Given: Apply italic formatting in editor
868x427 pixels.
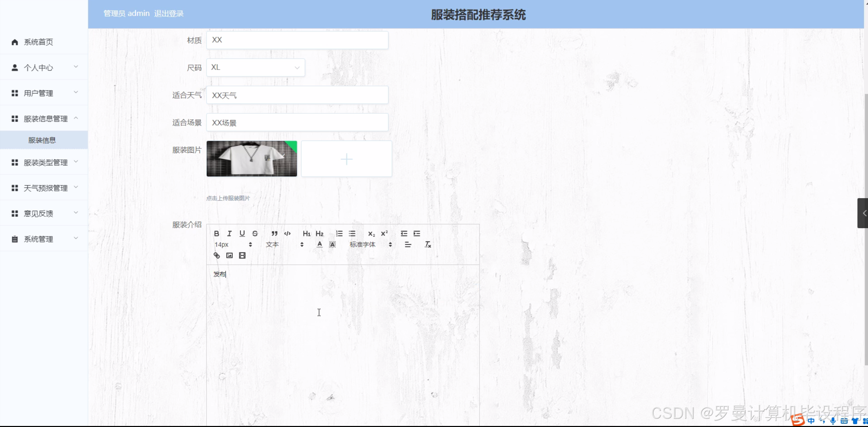Looking at the screenshot, I should coord(229,234).
